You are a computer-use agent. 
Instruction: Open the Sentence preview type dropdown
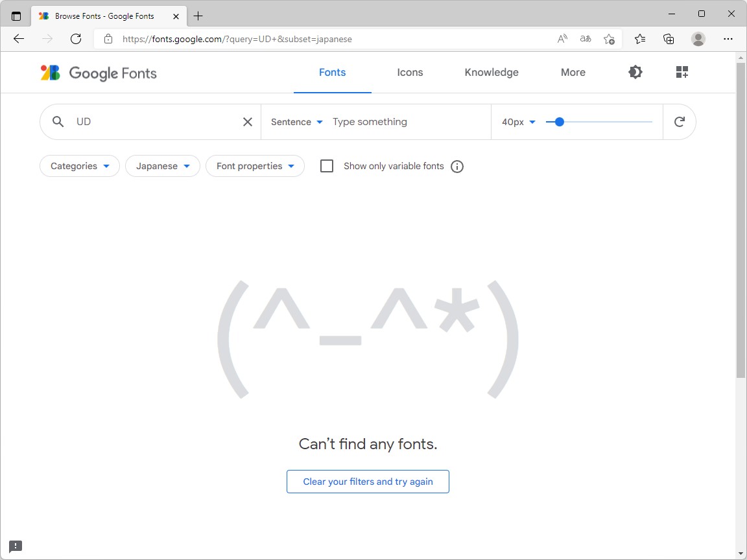[x=296, y=121]
